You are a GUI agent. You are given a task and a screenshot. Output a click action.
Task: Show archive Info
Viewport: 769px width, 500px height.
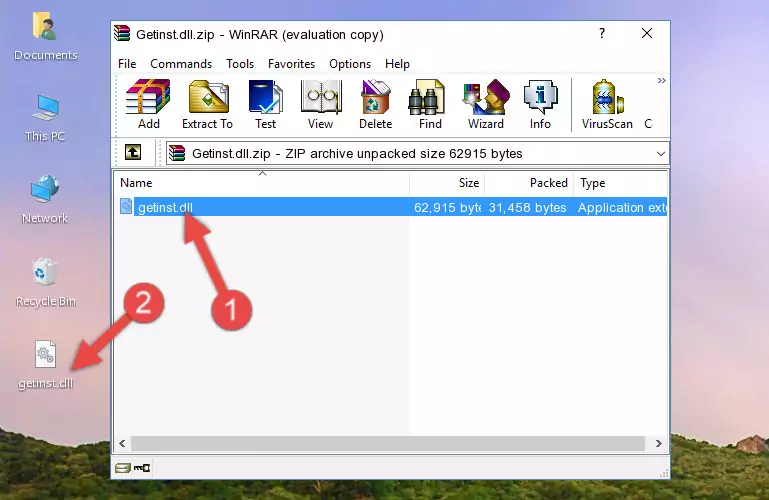point(540,104)
